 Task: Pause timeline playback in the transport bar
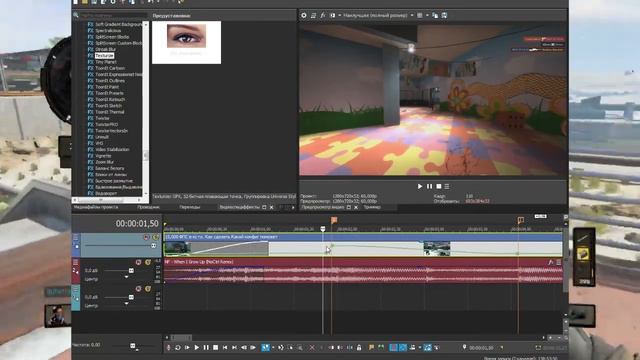pos(206,347)
